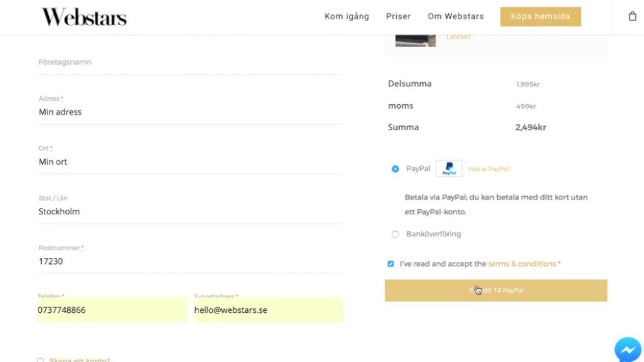Viewport: 644px width, 362px height.
Task: Edit the E-postadress field hello@webstars.se
Action: [x=269, y=310]
